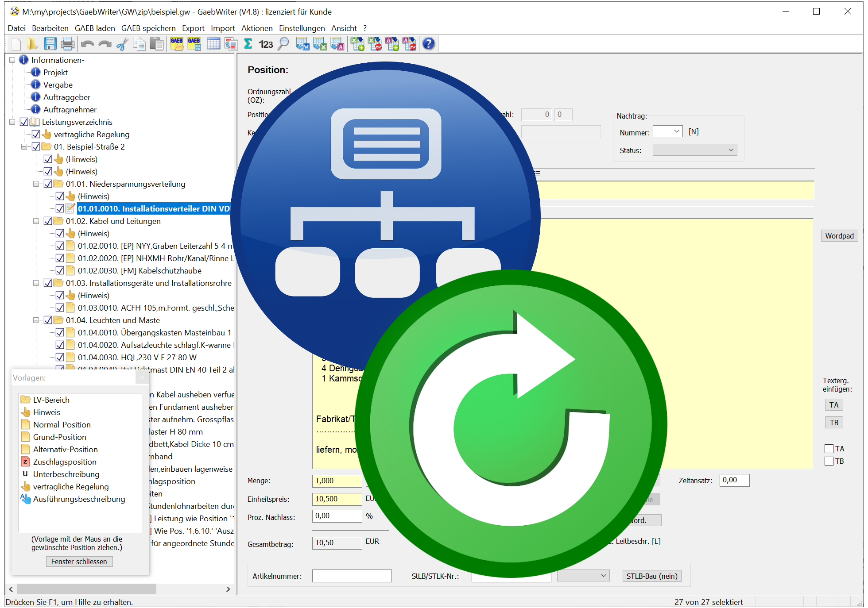Toggle checkbox for 01.01. Niederspannungsverteilung
Image resolution: width=868 pixels, height=608 pixels.
coord(48,184)
